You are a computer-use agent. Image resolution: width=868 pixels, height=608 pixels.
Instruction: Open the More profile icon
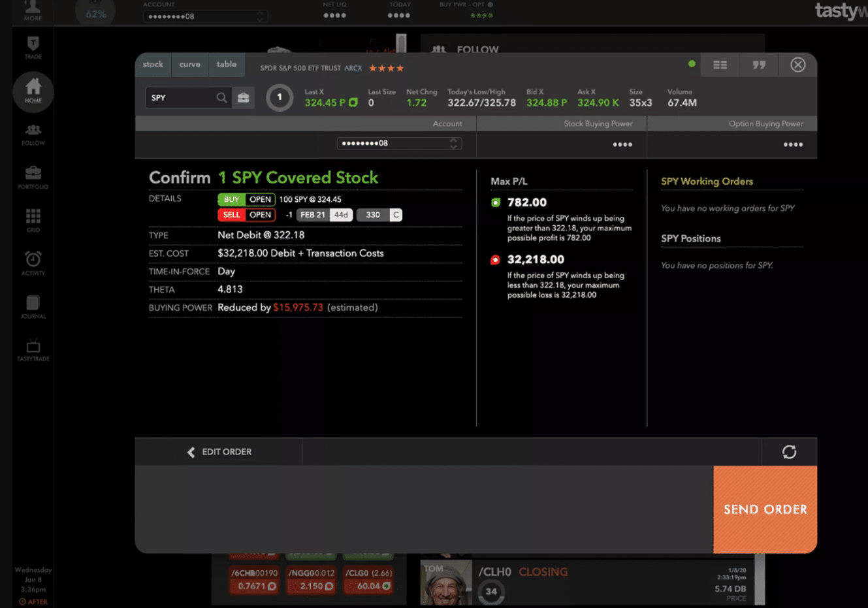tap(33, 10)
